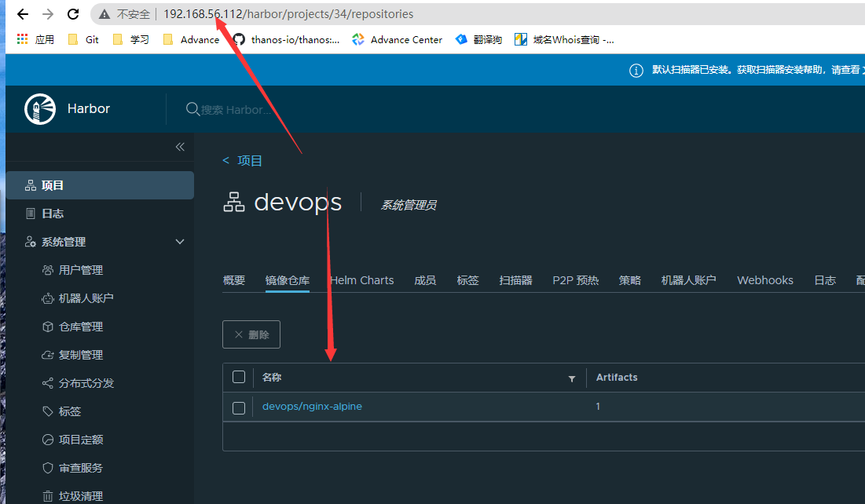The height and width of the screenshot is (504, 865).
Task: Switch to the 概要 tab
Action: (234, 280)
